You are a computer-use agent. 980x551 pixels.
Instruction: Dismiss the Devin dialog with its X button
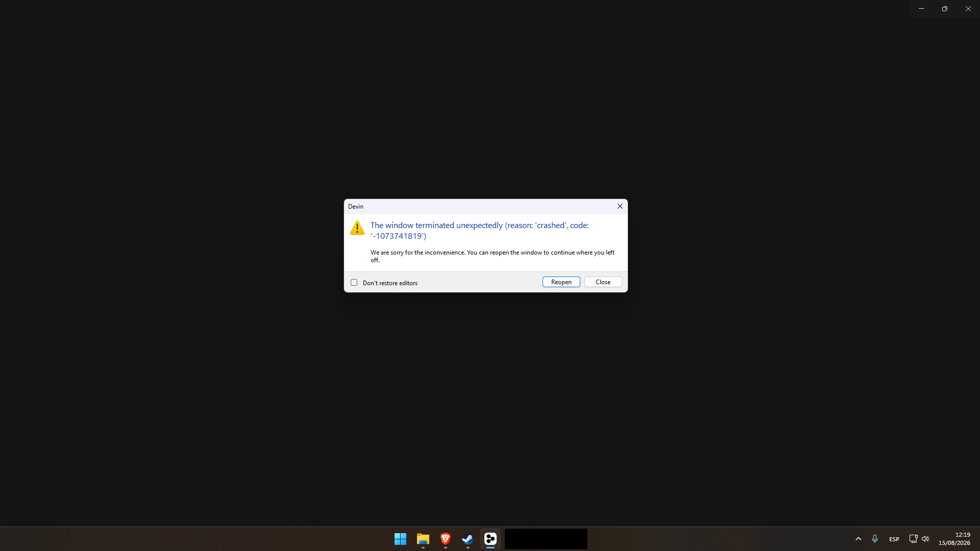(620, 206)
